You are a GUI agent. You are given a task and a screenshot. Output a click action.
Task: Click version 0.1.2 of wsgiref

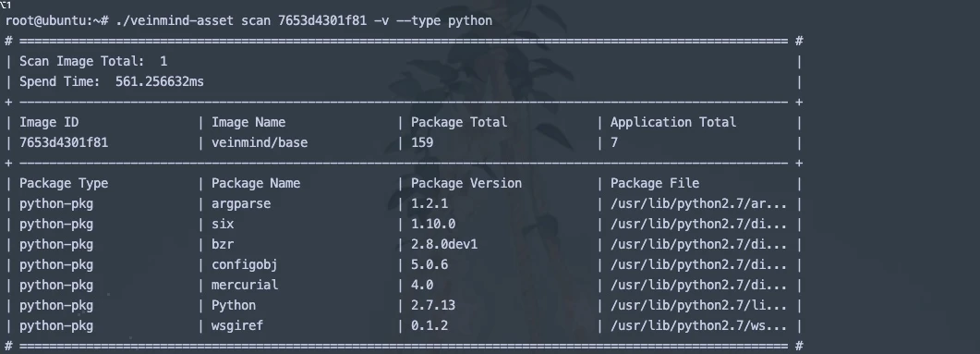coord(430,326)
